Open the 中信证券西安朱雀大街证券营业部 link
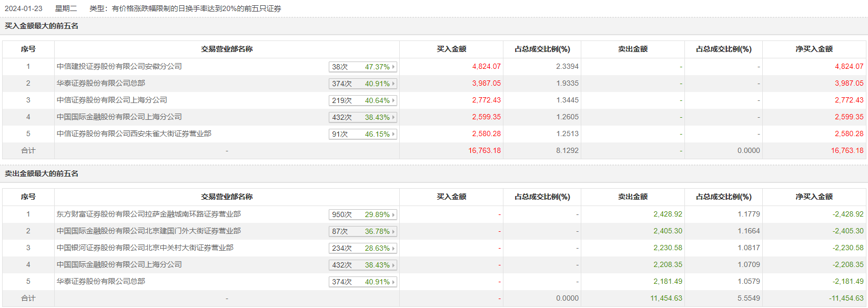The height and width of the screenshot is (308, 868). (x=134, y=134)
